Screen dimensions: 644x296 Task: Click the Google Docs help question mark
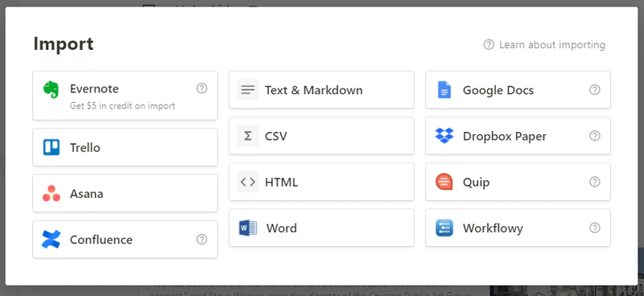[x=595, y=90]
